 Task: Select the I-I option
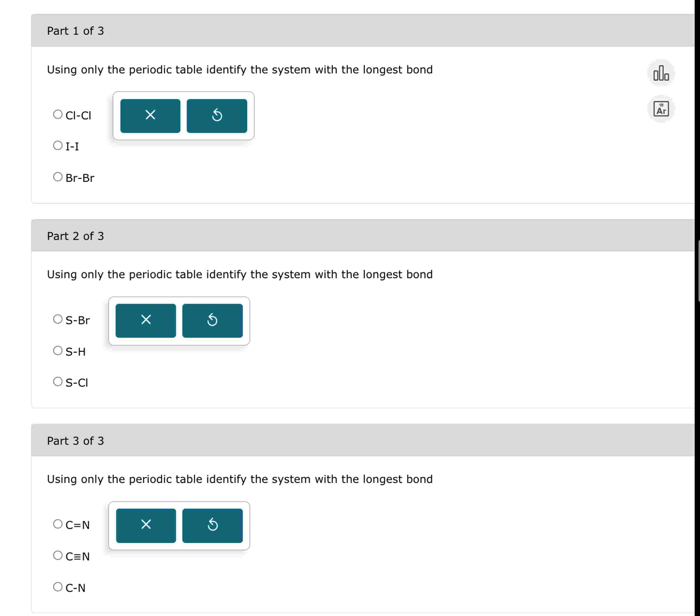pos(58,146)
